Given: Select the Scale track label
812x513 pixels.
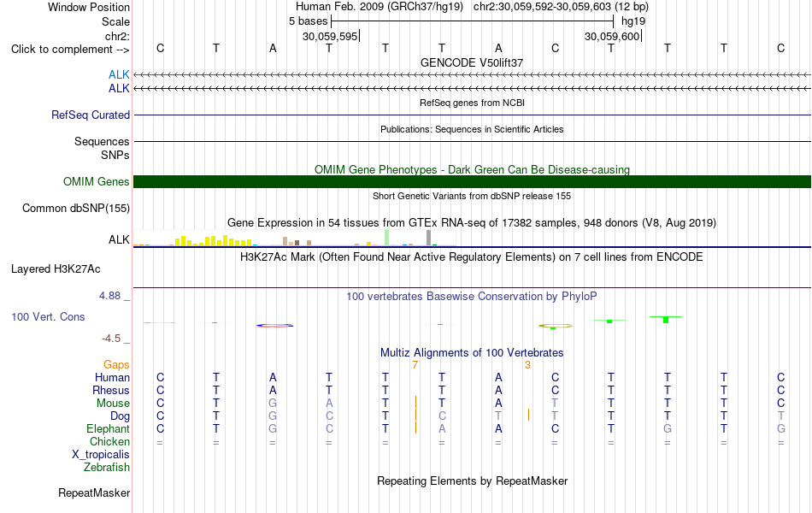Looking at the screenshot, I should coord(115,21).
